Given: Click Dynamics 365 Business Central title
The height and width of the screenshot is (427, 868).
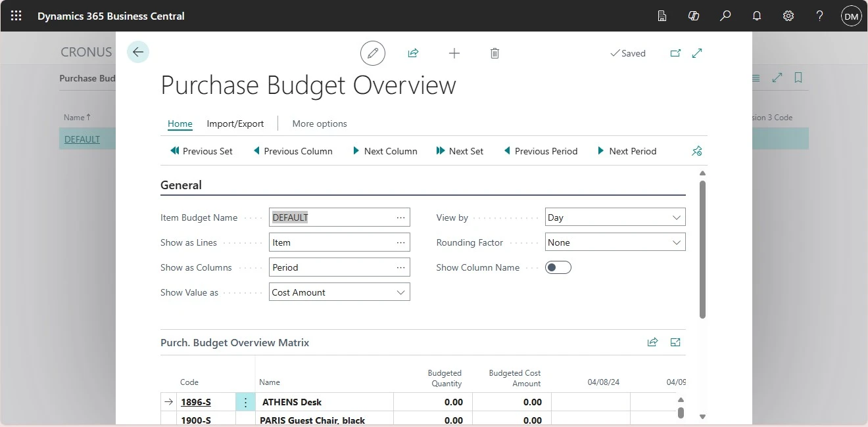Looking at the screenshot, I should tap(111, 16).
